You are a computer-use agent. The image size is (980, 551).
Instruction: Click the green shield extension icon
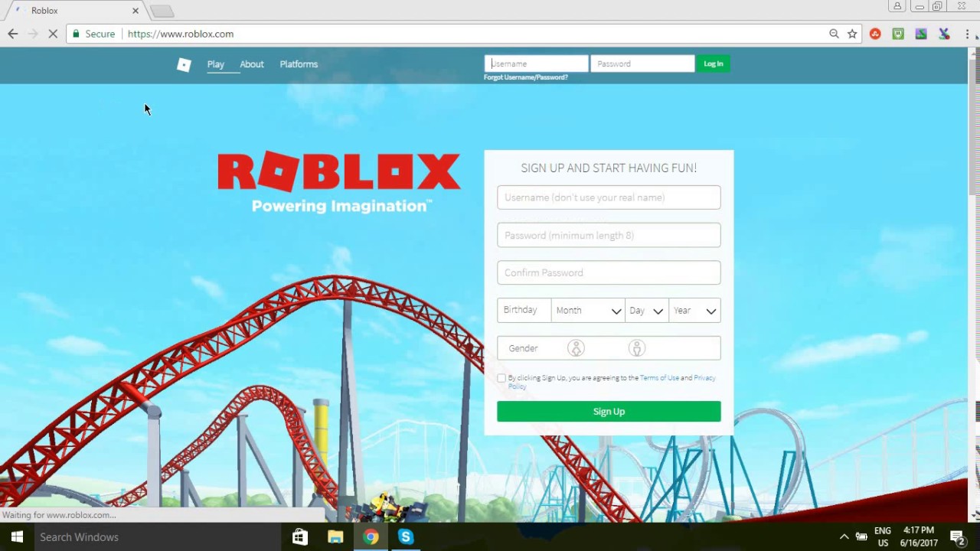[898, 34]
